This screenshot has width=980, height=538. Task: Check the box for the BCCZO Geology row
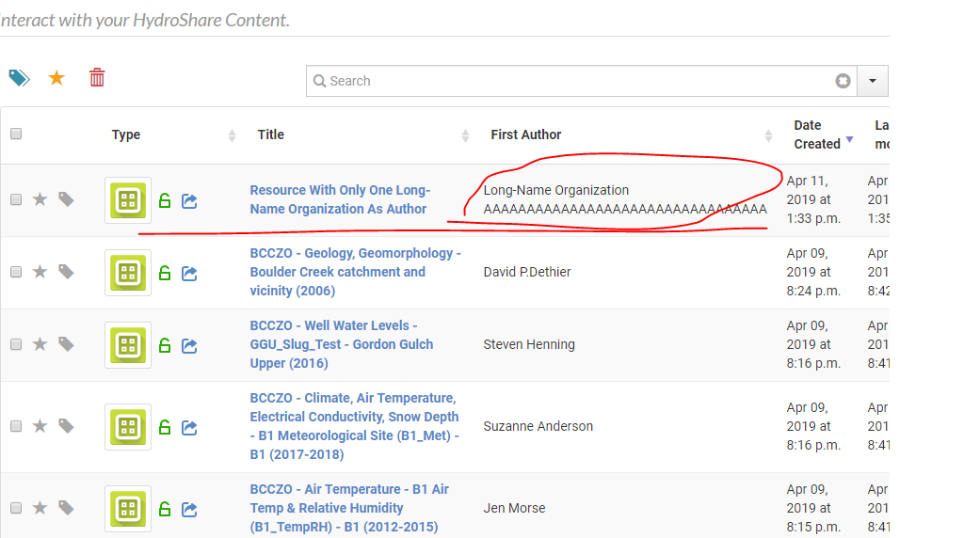point(16,272)
